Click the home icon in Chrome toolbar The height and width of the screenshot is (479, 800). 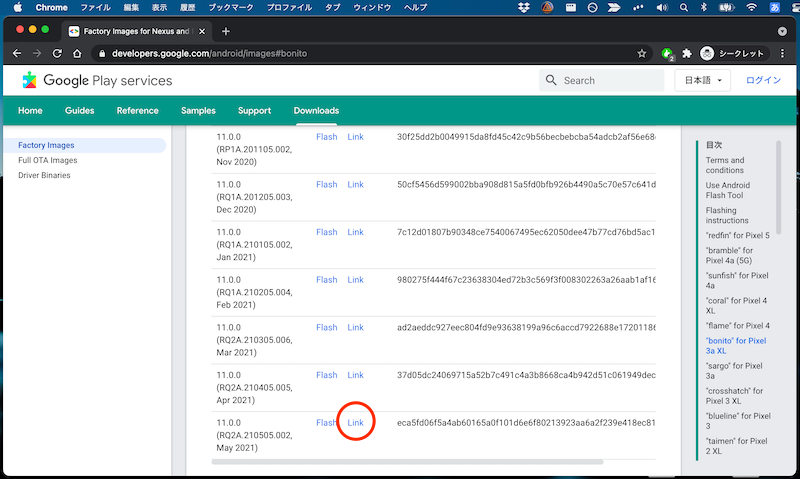click(x=77, y=53)
